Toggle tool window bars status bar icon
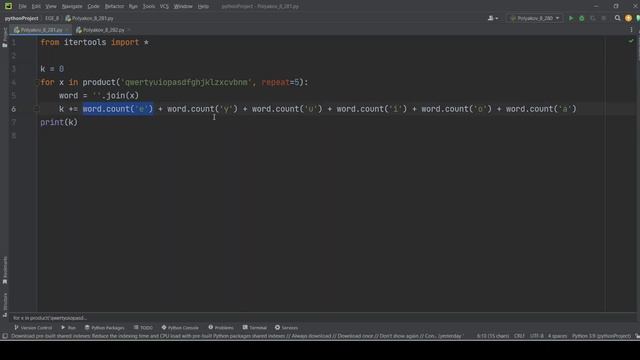The width and height of the screenshot is (640, 360). pos(5,336)
